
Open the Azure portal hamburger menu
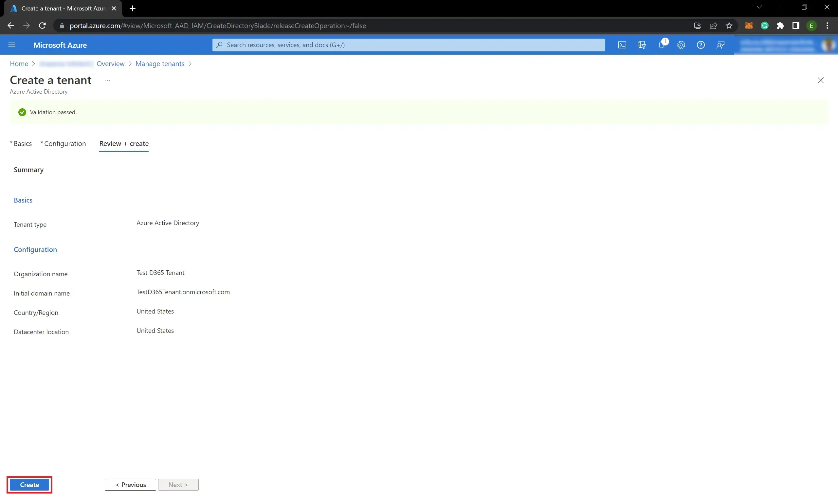pos(12,45)
